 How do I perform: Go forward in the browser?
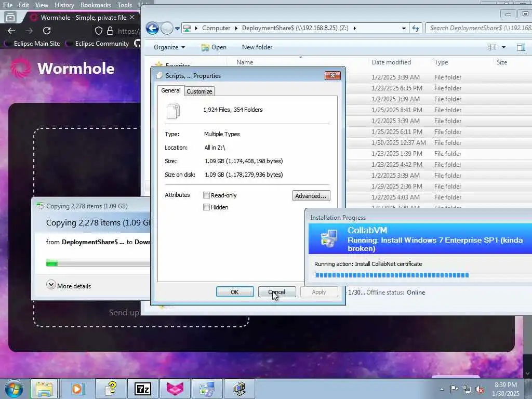point(29,31)
